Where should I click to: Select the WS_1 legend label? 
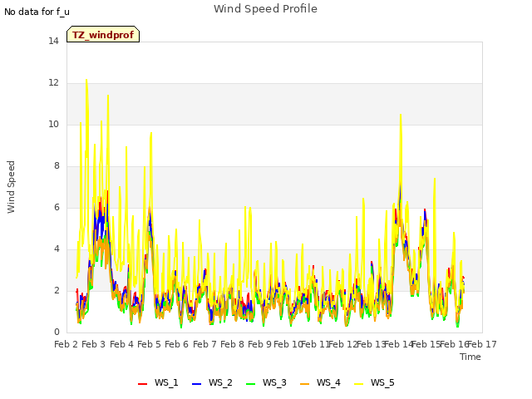(166, 382)
